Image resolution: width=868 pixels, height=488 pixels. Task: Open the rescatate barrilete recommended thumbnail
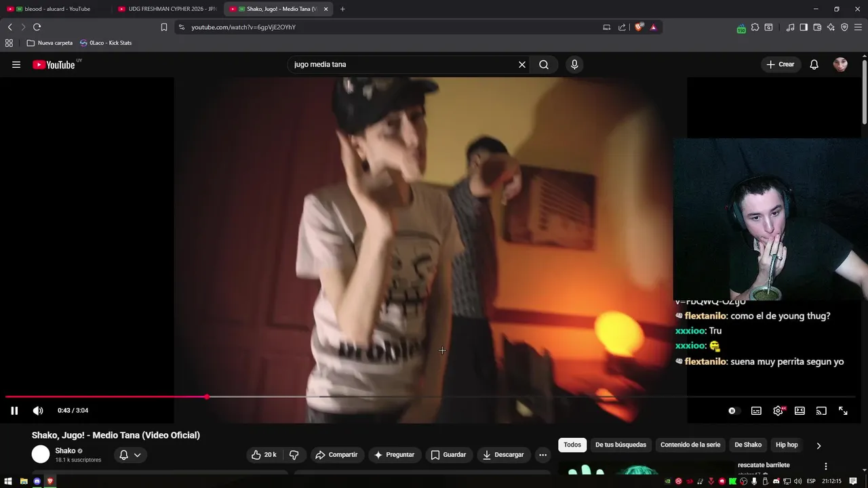point(646,469)
